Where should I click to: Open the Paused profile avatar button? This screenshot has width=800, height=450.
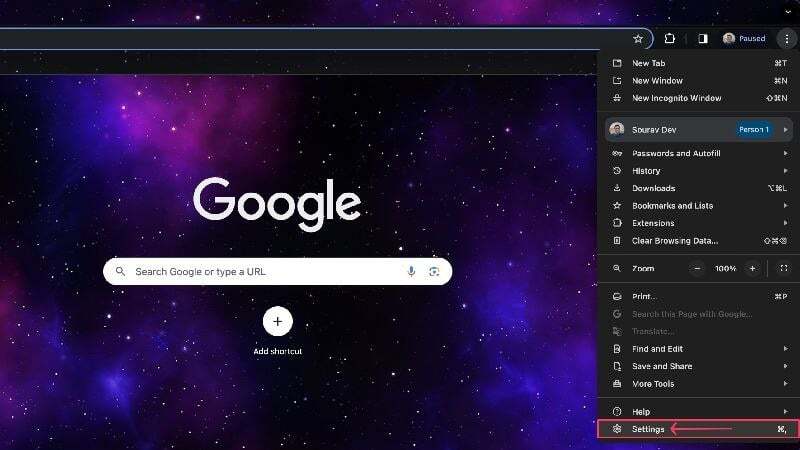point(744,38)
